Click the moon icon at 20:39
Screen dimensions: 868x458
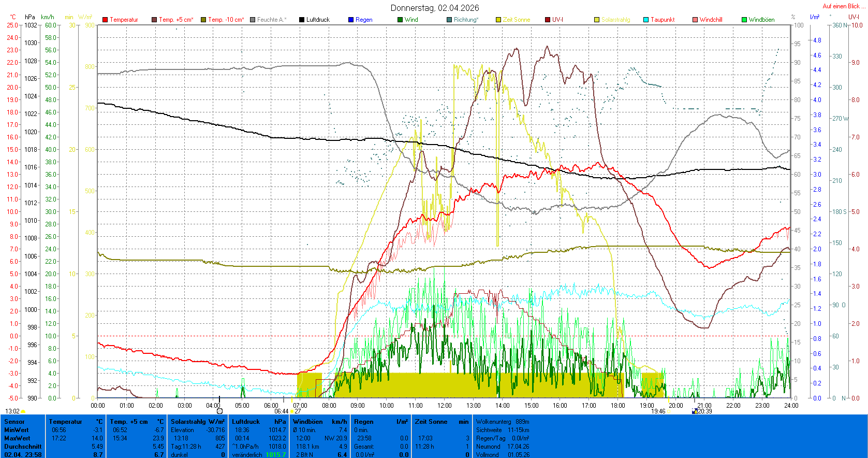695,411
